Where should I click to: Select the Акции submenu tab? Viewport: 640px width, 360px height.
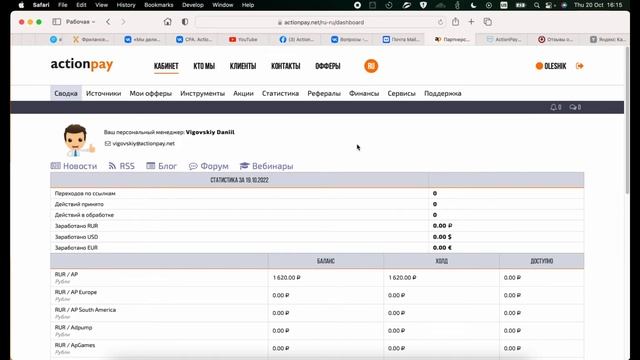pos(243,93)
